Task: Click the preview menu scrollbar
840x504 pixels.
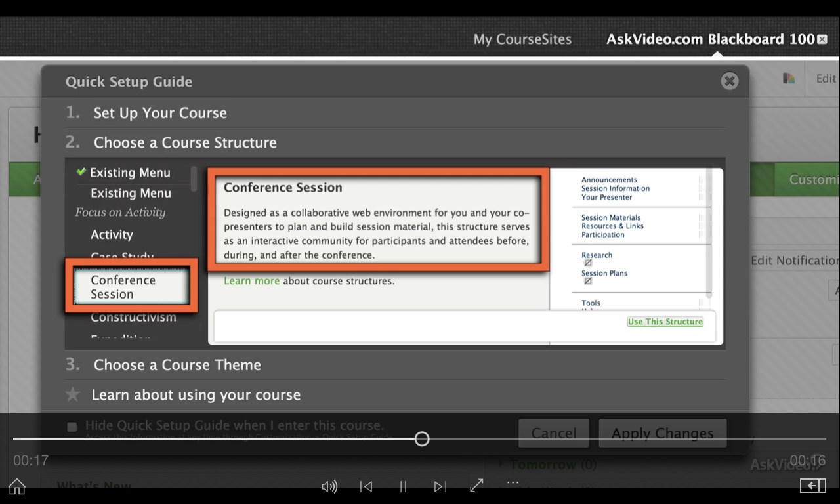Action: click(709, 233)
